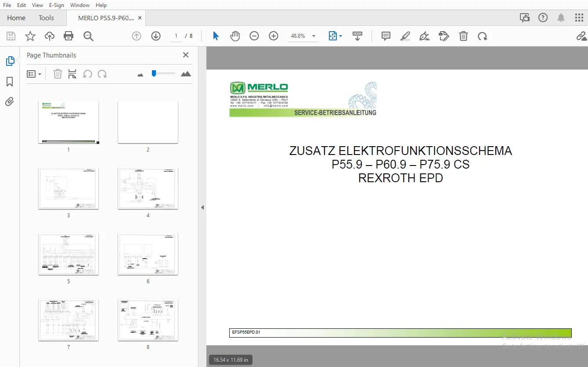Screen dimensions: 588x367
Task: Open the apps grid menu
Action: click(579, 18)
